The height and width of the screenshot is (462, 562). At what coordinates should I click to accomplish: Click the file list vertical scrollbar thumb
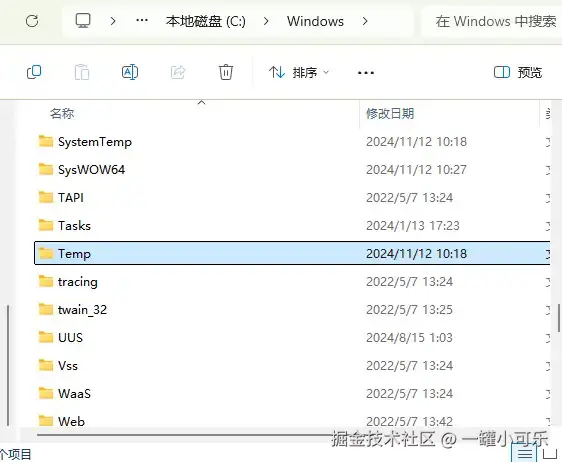coord(559,318)
